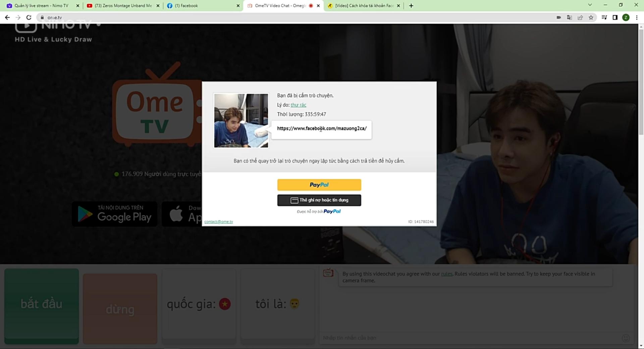644x349 pixels.
Task: Close the Cách khóa tài khoản tab
Action: point(398,6)
